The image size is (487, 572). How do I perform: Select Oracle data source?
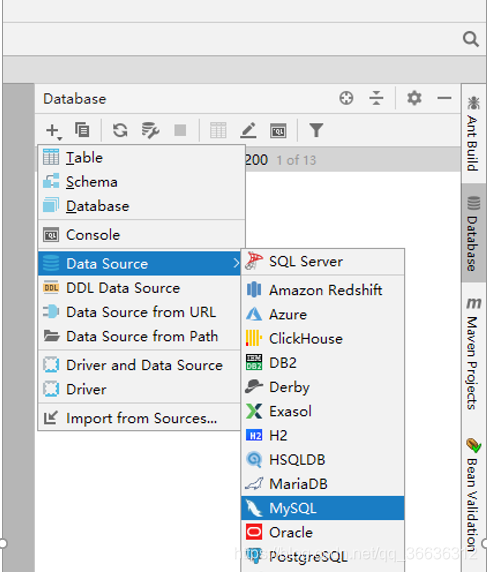(323, 532)
